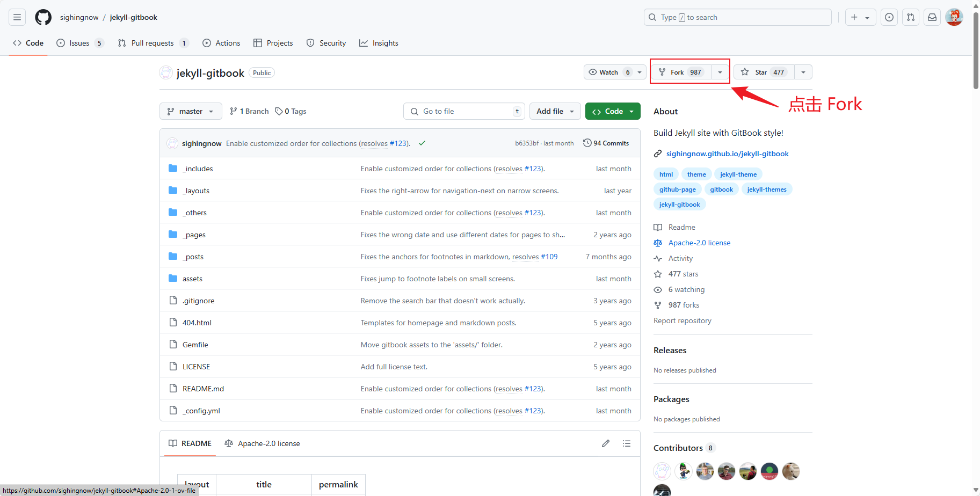Open commit hash b6353bf
Viewport: 980px width, 496px height.
(x=527, y=143)
